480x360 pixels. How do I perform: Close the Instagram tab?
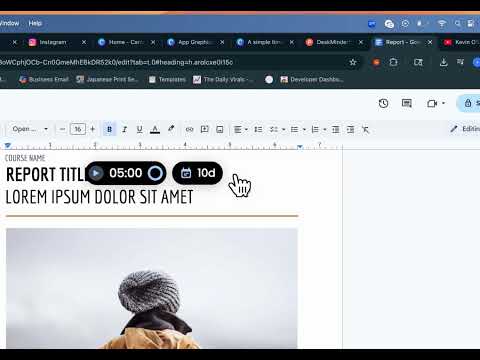pyautogui.click(x=84, y=42)
